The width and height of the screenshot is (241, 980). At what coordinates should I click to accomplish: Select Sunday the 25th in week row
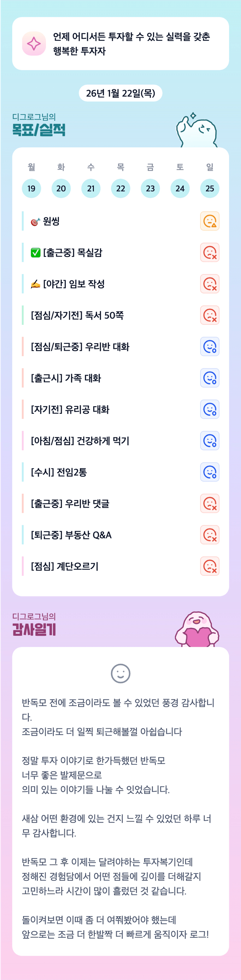tap(210, 188)
